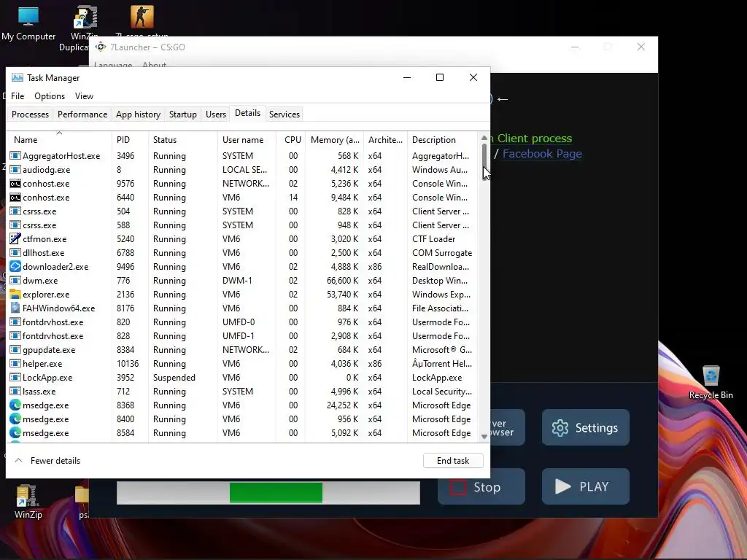Click the msedge.exe icon with PID 8584
747x560 pixels.
point(15,433)
